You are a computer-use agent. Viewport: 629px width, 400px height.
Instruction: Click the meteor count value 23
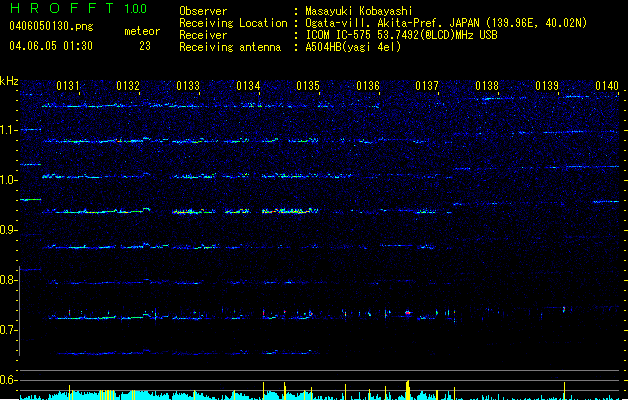(145, 46)
